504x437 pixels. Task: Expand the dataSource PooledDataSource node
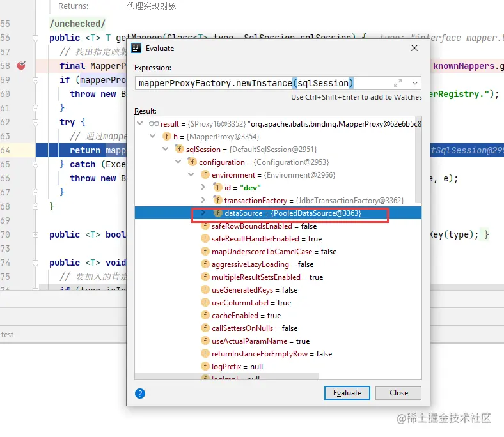click(x=203, y=213)
